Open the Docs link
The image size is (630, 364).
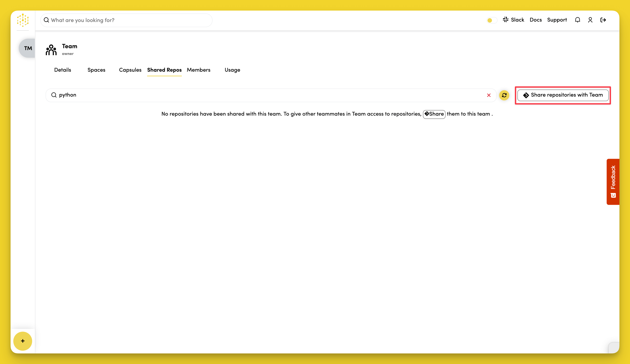(535, 20)
